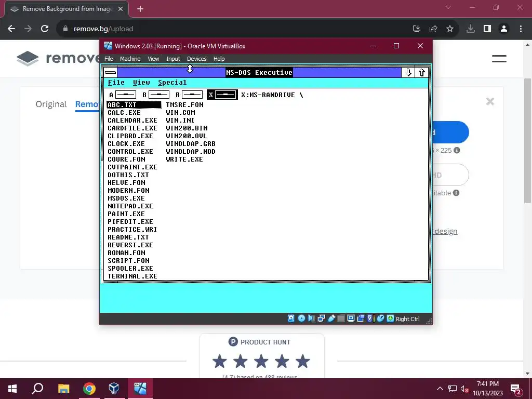Viewport: 532px width, 399px height.
Task: Open Special menu in MS-DOS Executive
Action: point(172,83)
